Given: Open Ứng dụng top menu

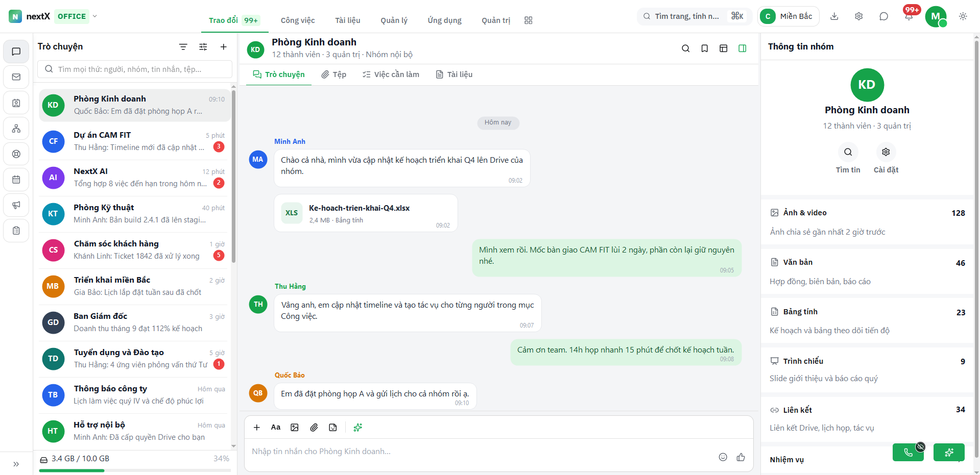Looking at the screenshot, I should click(444, 20).
